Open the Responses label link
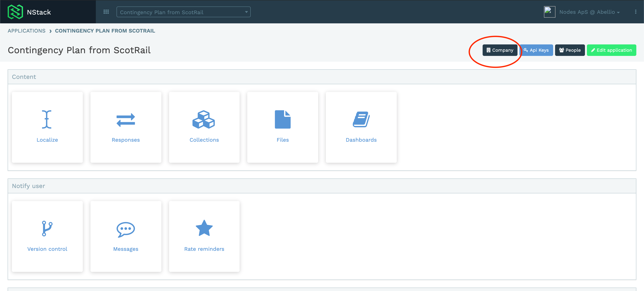The image size is (644, 291). coord(126,140)
